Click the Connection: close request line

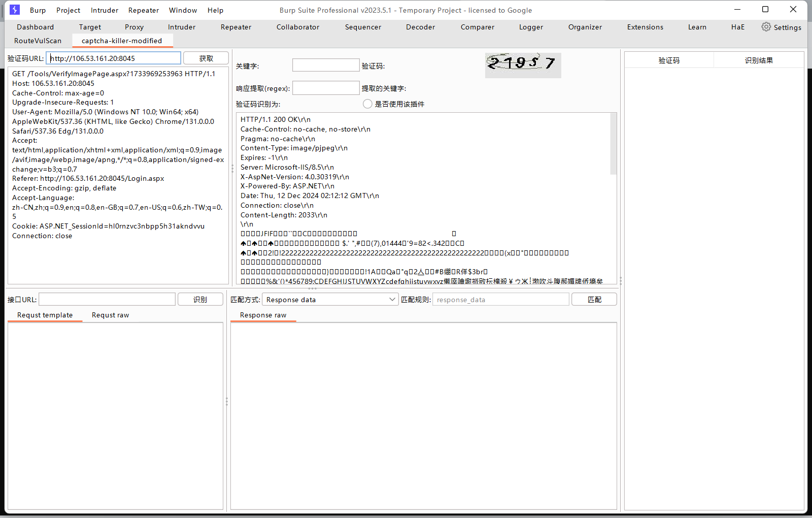tap(42, 236)
